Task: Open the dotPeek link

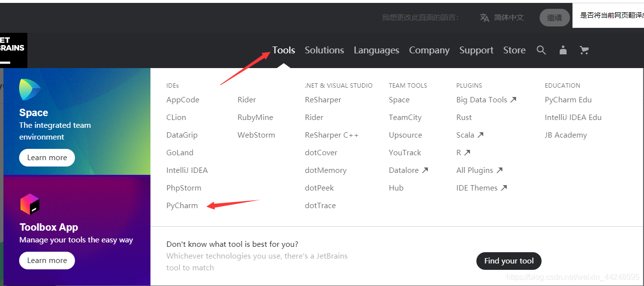Action: [x=320, y=188]
